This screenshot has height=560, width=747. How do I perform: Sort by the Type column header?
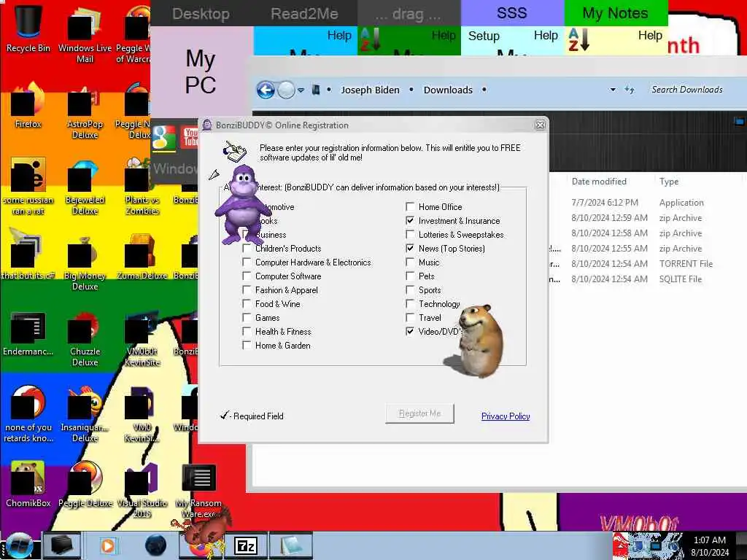click(669, 182)
